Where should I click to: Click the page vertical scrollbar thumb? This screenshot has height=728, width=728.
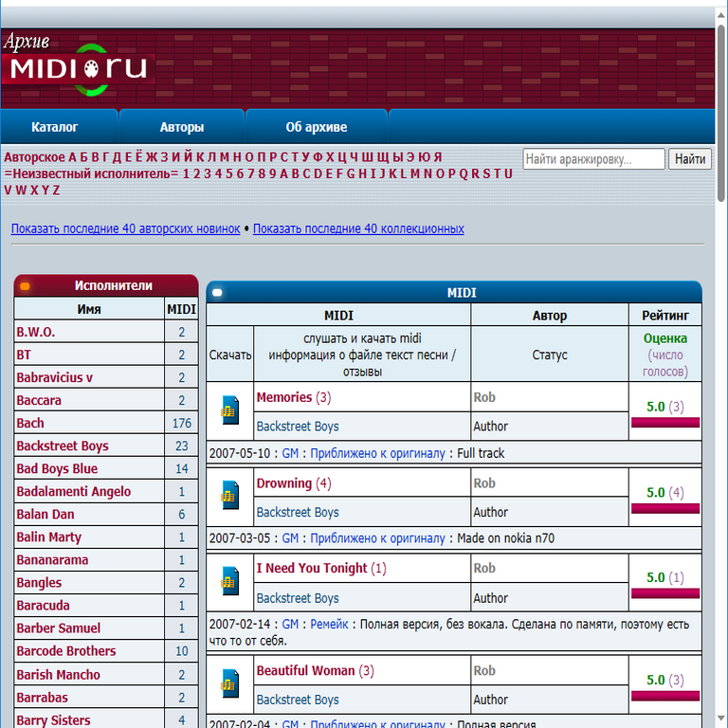(x=721, y=114)
